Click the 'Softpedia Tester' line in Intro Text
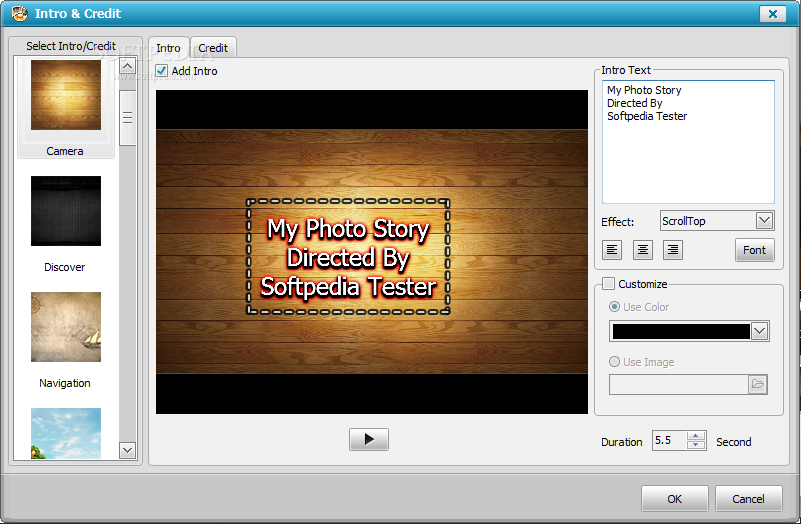The height and width of the screenshot is (524, 801). coord(647,116)
